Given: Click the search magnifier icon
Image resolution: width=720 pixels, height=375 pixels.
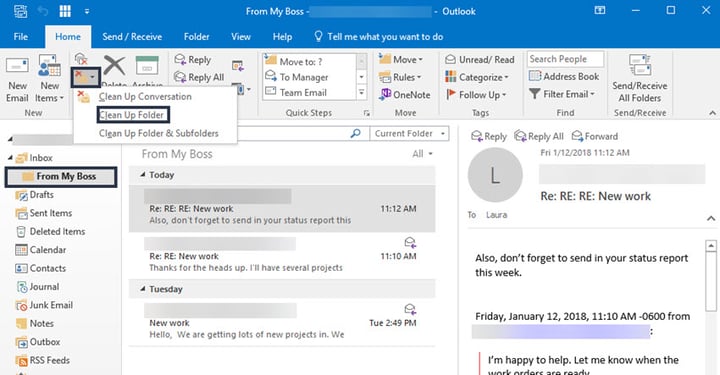Looking at the screenshot, I should [x=355, y=134].
